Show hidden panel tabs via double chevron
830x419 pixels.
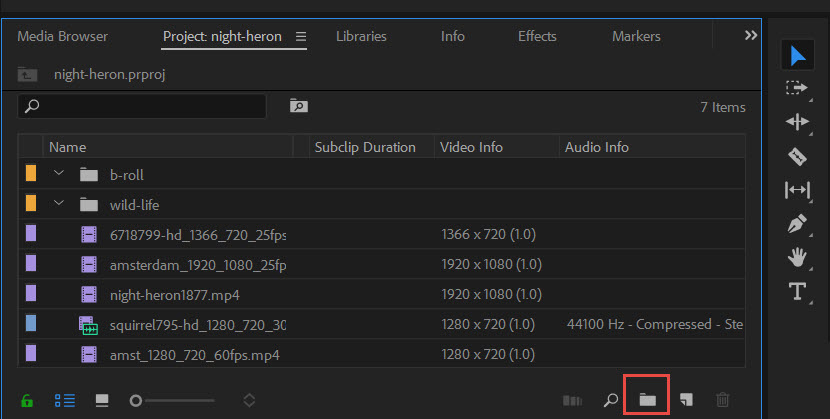point(751,35)
